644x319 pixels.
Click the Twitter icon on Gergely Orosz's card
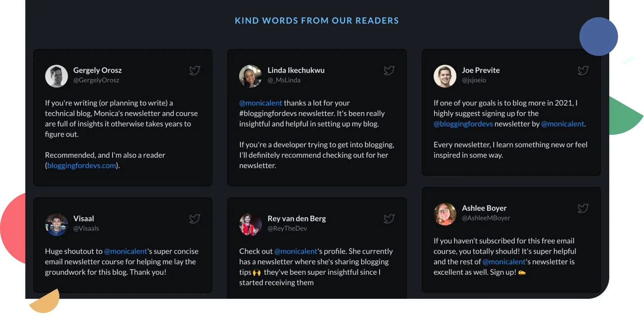tap(194, 71)
